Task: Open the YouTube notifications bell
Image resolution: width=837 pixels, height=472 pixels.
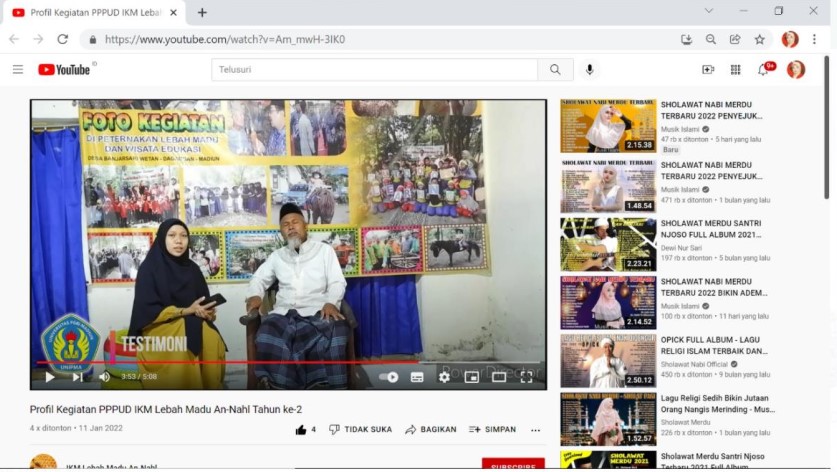Action: (763, 70)
